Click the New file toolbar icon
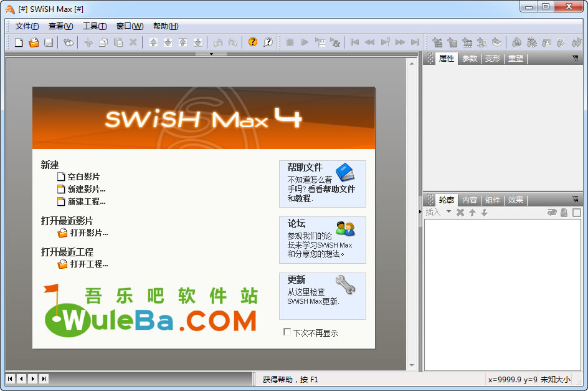The width and height of the screenshot is (588, 391). click(x=19, y=42)
